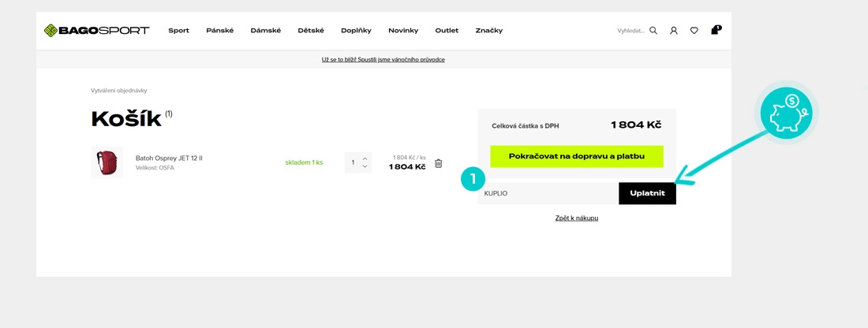Click the Zpět k nákupu link
868x328 pixels.
(x=577, y=218)
